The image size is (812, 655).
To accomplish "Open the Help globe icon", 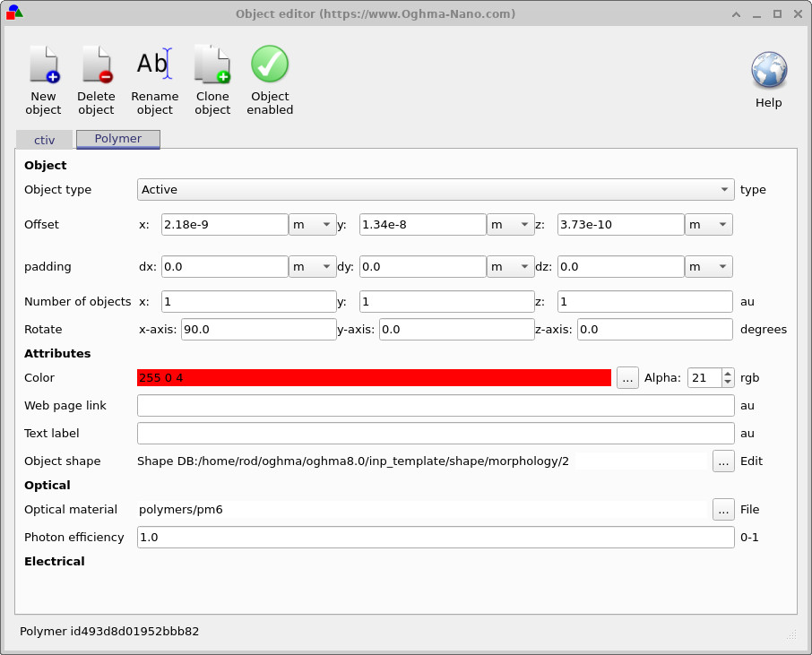I will [768, 71].
